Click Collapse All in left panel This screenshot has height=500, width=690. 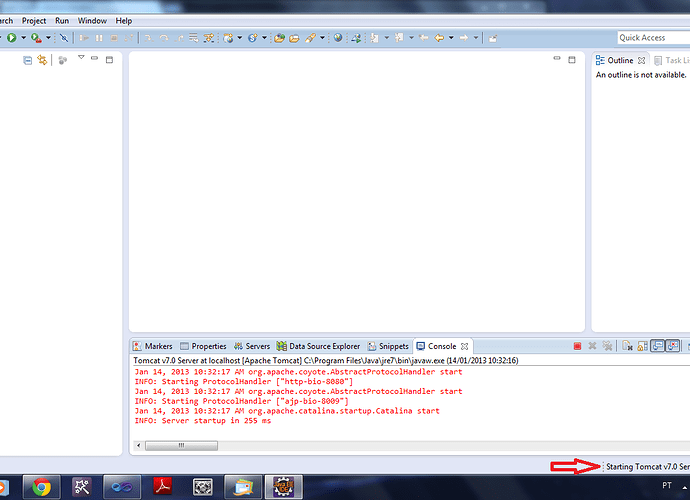[27, 60]
